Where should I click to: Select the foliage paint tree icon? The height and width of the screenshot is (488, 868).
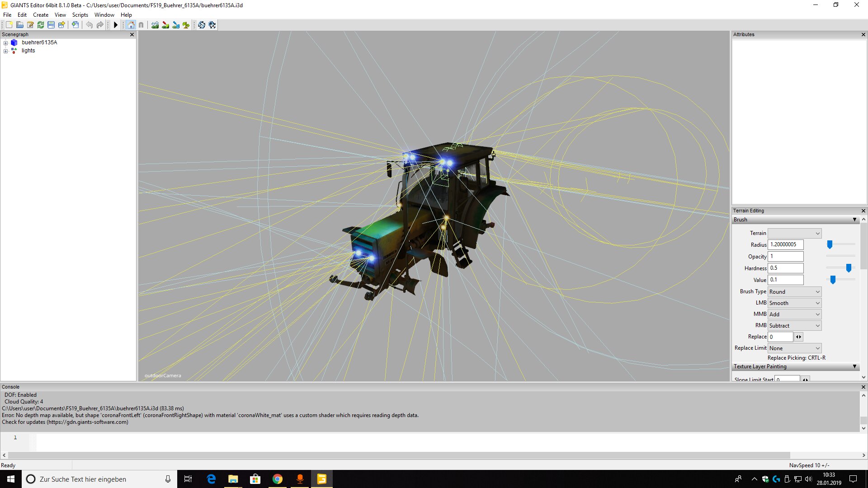(x=186, y=25)
